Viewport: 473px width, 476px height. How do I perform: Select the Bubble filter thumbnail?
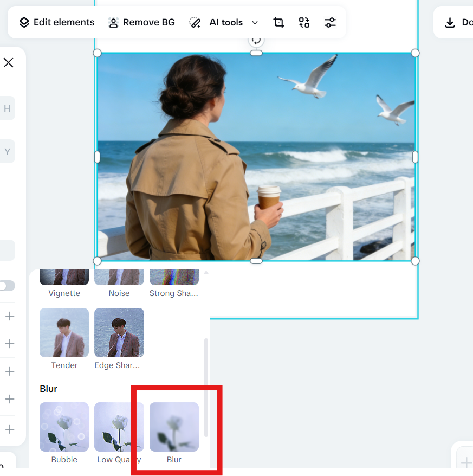pos(63,427)
